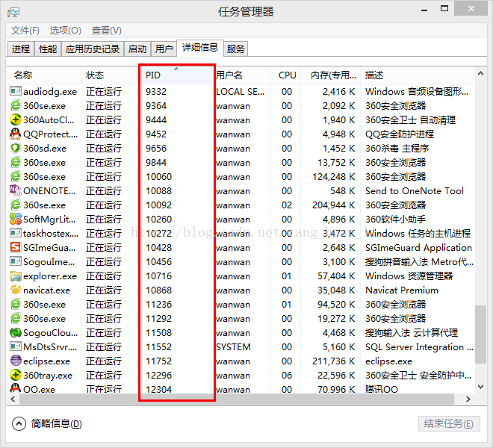Open the 应用历史记录 tab
493x448 pixels.
(93, 49)
